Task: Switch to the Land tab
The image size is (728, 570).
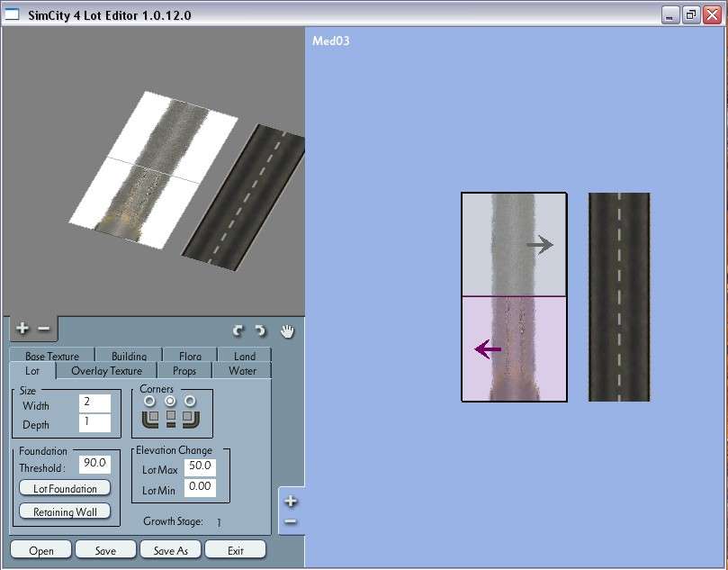Action: coord(245,356)
